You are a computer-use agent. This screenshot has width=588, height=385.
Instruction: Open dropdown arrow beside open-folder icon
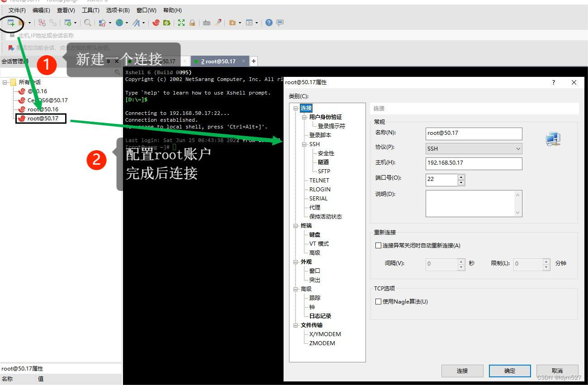(30, 23)
